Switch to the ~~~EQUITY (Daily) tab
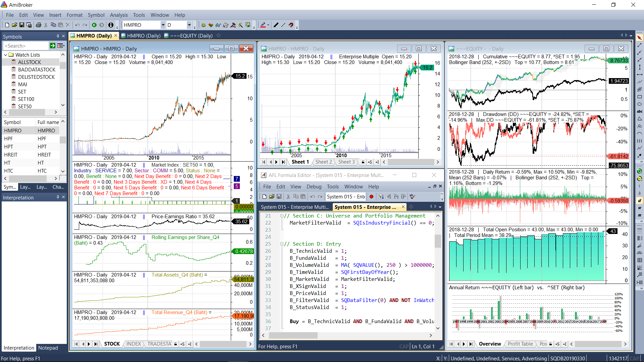 point(192,36)
